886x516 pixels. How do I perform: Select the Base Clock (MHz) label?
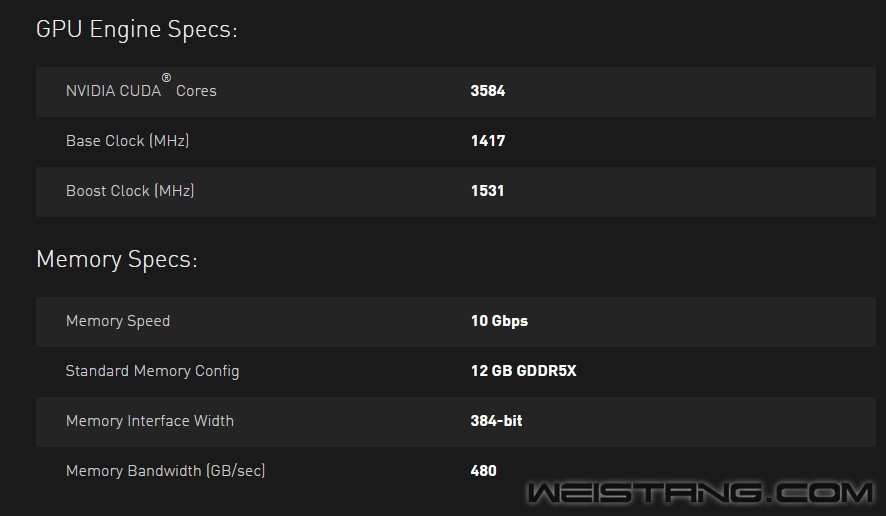[128, 141]
